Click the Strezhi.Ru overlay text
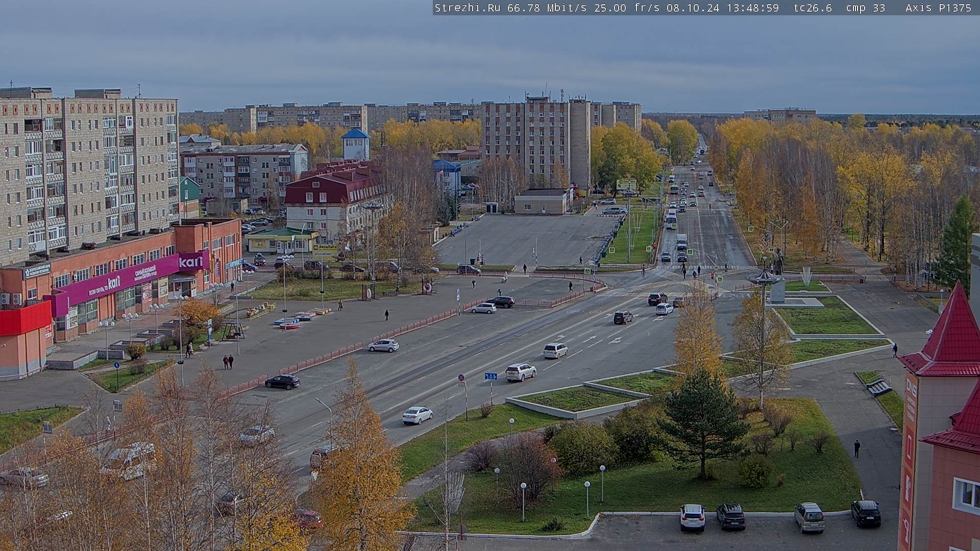This screenshot has width=980, height=551. pos(467,8)
